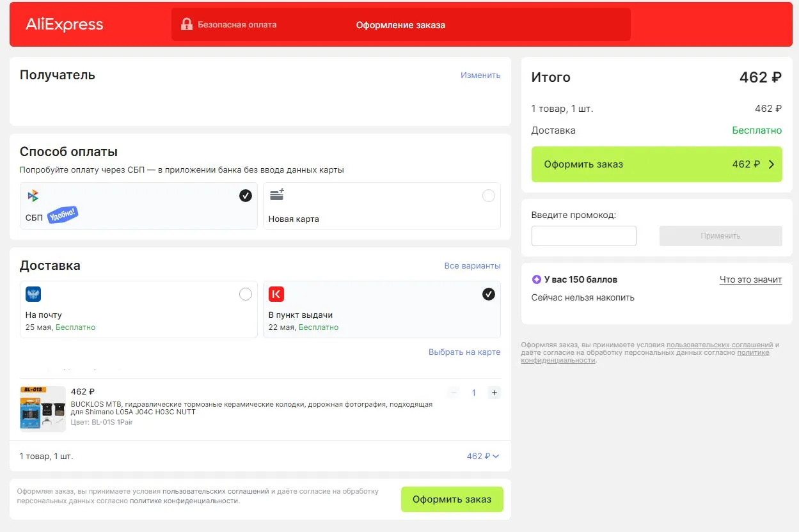Screen dimensions: 799x532
Task: Click 'Оформление заказа' header title
Action: point(400,25)
